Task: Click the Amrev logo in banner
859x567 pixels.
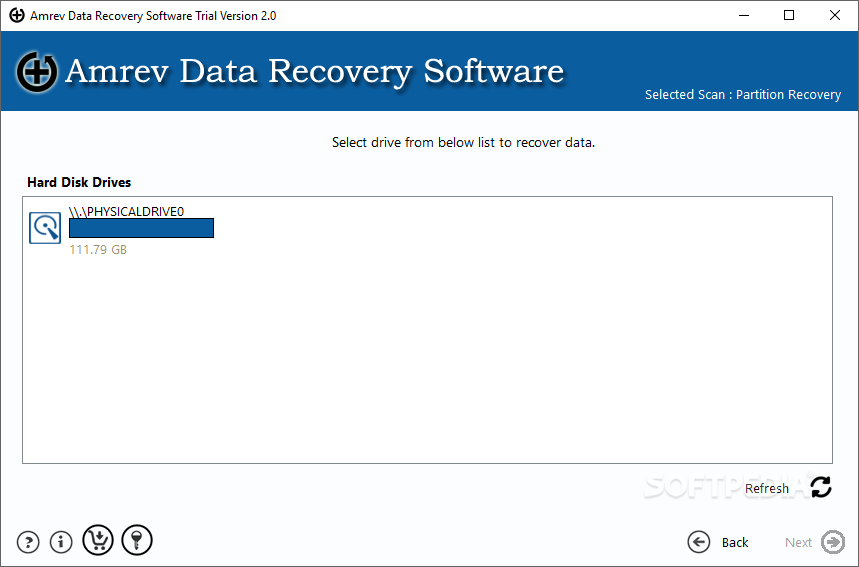Action: pyautogui.click(x=37, y=72)
